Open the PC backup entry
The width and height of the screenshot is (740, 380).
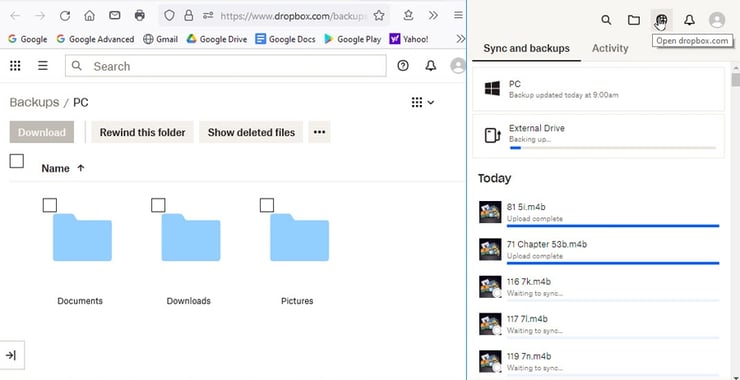(598, 89)
